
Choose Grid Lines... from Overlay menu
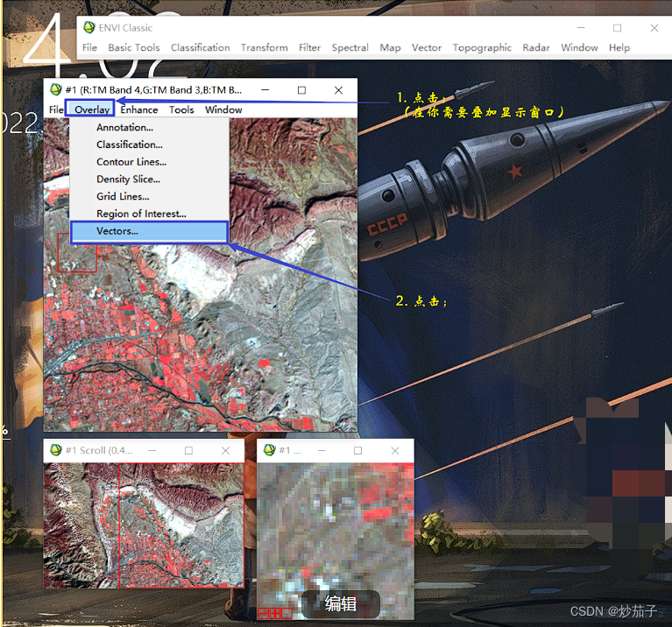click(123, 196)
